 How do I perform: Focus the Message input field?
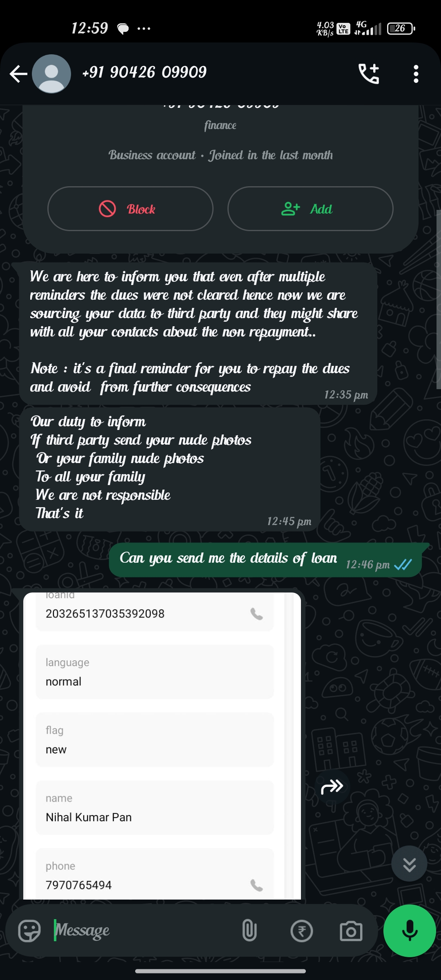coord(143,931)
